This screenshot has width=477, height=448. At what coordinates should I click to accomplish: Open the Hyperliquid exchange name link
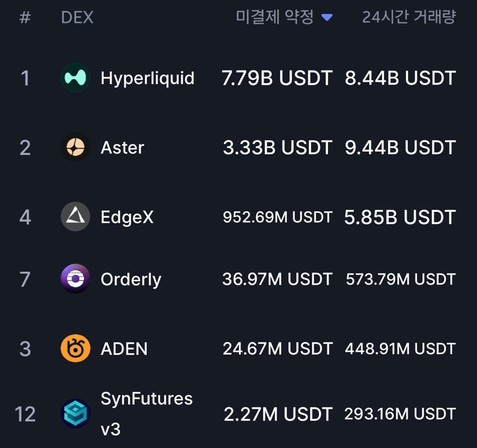click(x=148, y=78)
